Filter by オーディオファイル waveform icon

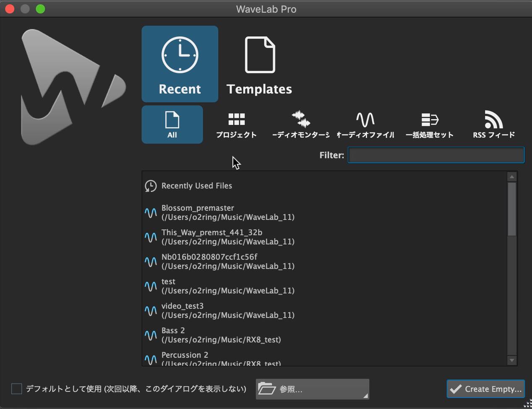365,124
